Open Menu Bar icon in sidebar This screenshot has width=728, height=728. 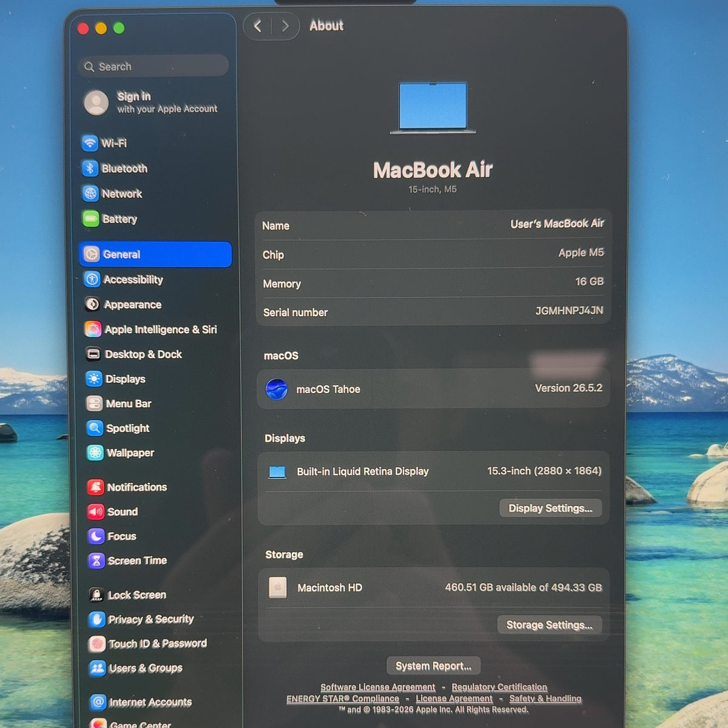(x=94, y=403)
